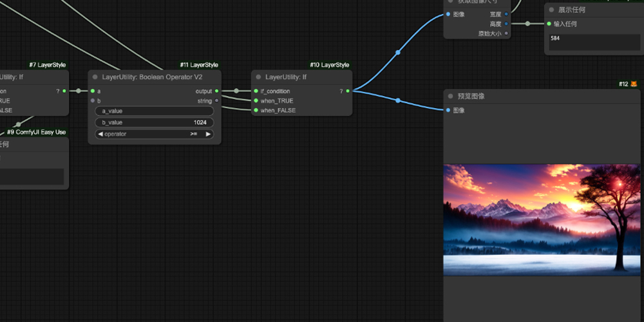Image resolution: width=644 pixels, height=322 pixels.
Task: Click the link midpoint between output and if_condition
Action: (x=236, y=91)
